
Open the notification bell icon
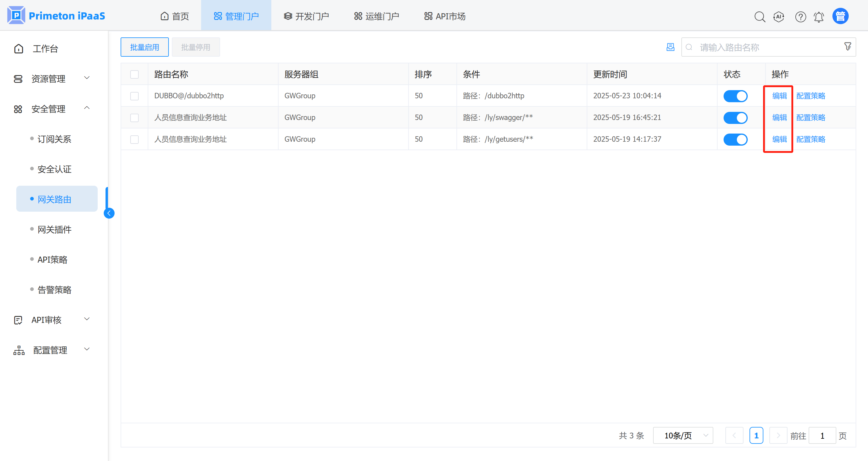[x=819, y=17]
